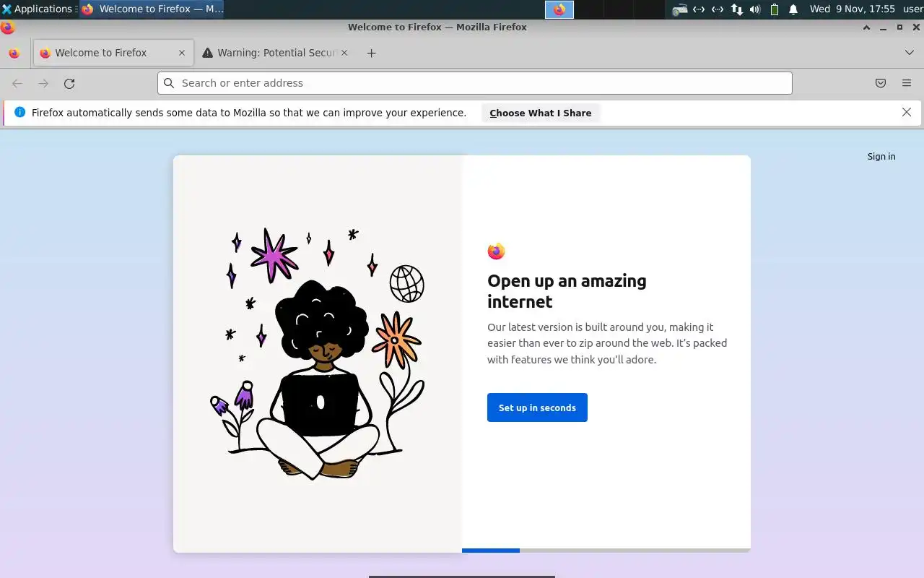Click the user name in the panel
This screenshot has height=578, width=924.
pyautogui.click(x=913, y=9)
